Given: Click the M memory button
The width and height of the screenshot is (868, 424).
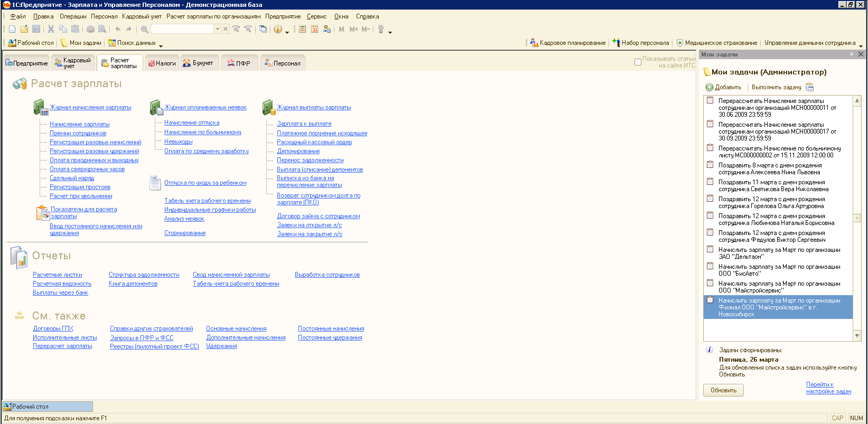Looking at the screenshot, I should pos(341,29).
